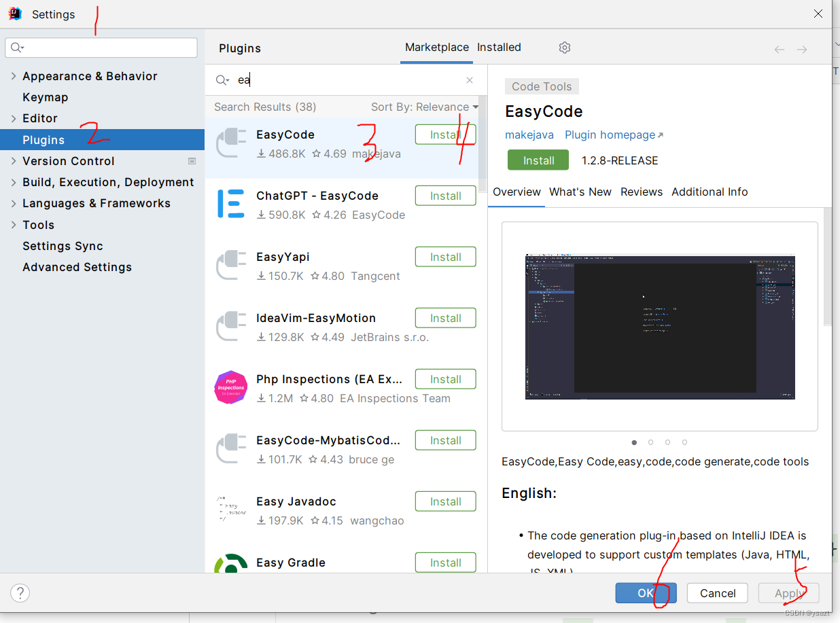
Task: Click the Php Inspections plugin icon
Action: click(x=231, y=387)
